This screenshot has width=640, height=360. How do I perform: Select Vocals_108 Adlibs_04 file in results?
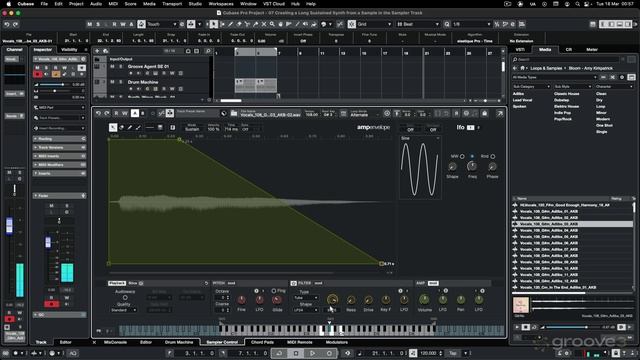[549, 230]
